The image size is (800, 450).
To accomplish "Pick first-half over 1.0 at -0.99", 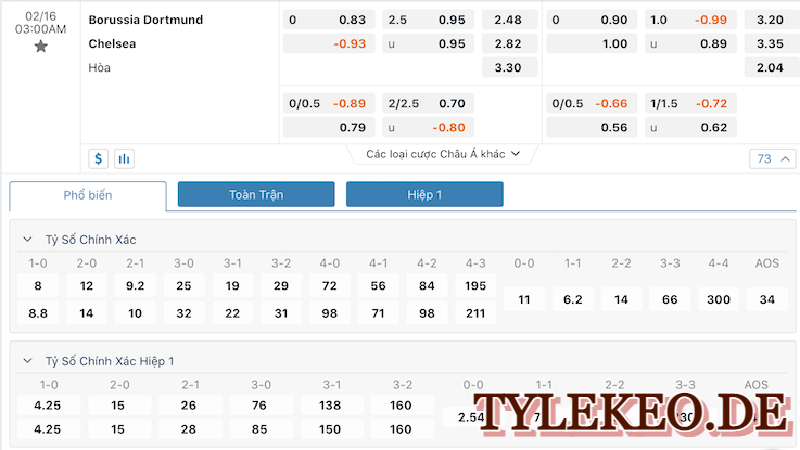I will click(691, 20).
